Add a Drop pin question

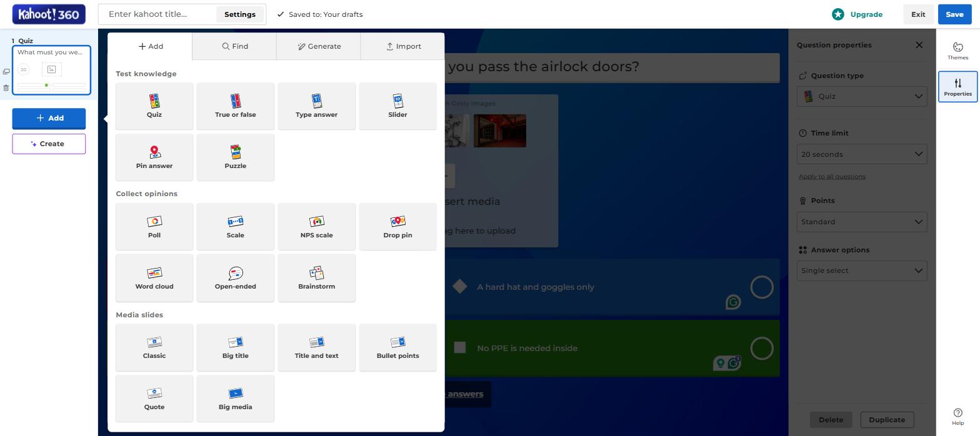click(x=398, y=227)
